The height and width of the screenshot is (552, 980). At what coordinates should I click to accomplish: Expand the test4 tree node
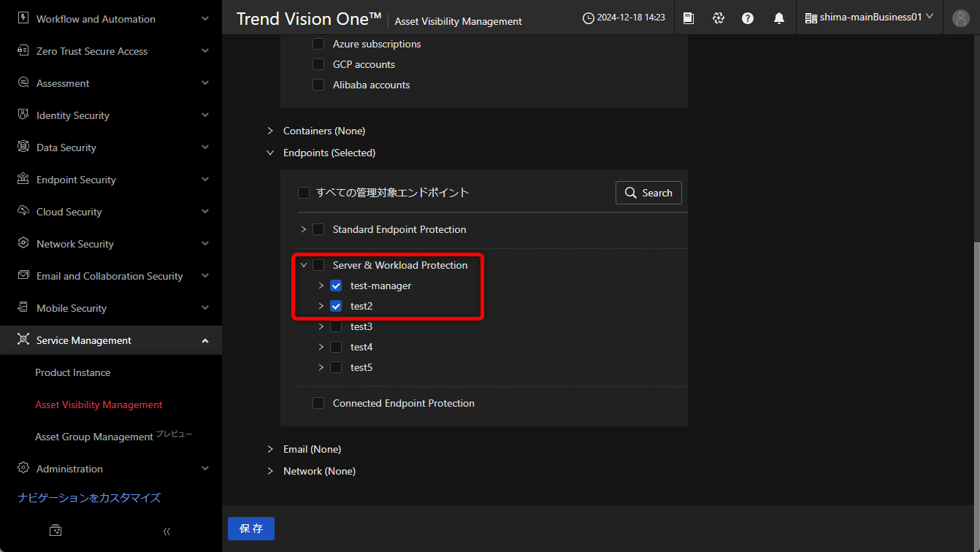(x=321, y=347)
